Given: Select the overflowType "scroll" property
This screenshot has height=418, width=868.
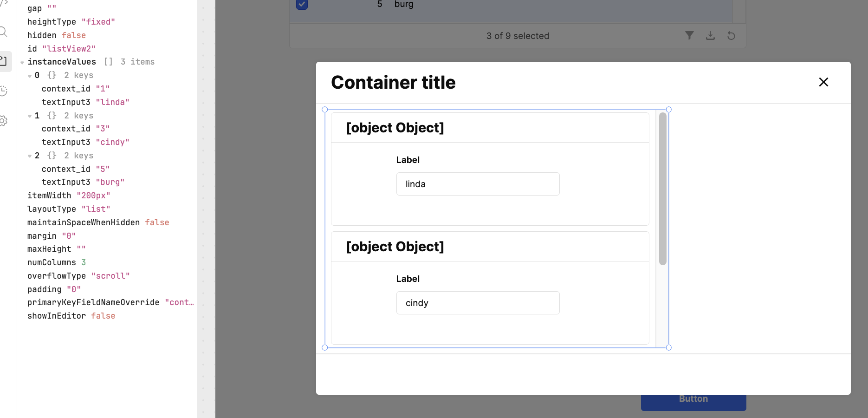Looking at the screenshot, I should tap(78, 276).
